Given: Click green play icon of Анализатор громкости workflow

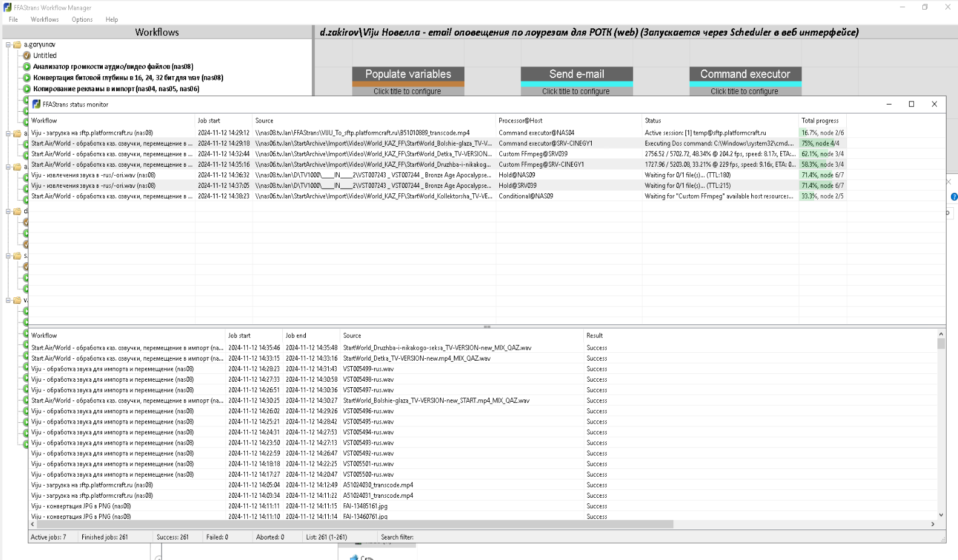Looking at the screenshot, I should click(27, 66).
